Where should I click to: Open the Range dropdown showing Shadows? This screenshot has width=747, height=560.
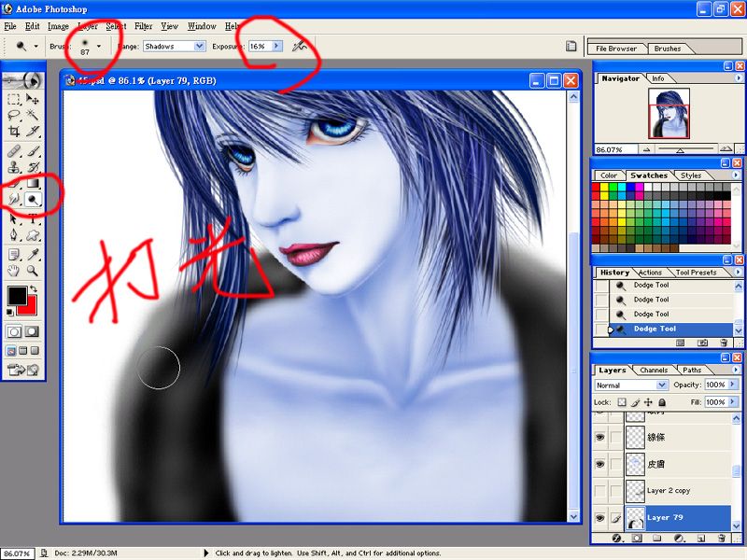click(x=200, y=46)
